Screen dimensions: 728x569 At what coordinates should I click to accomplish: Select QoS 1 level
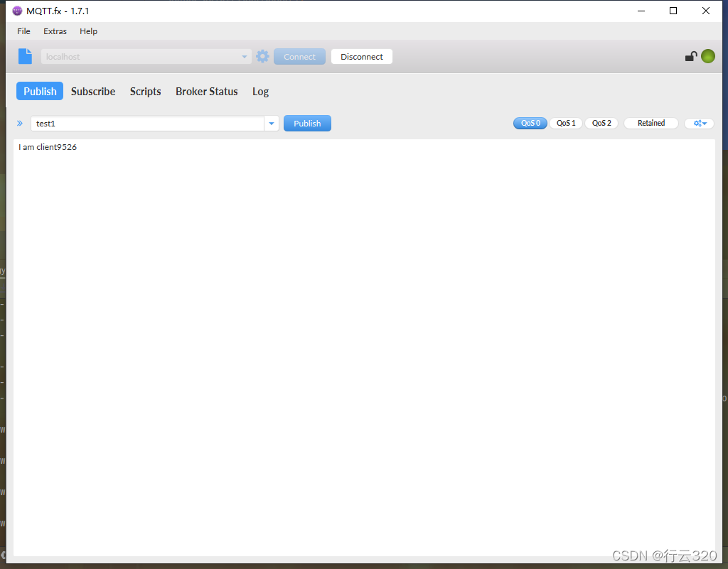[566, 123]
